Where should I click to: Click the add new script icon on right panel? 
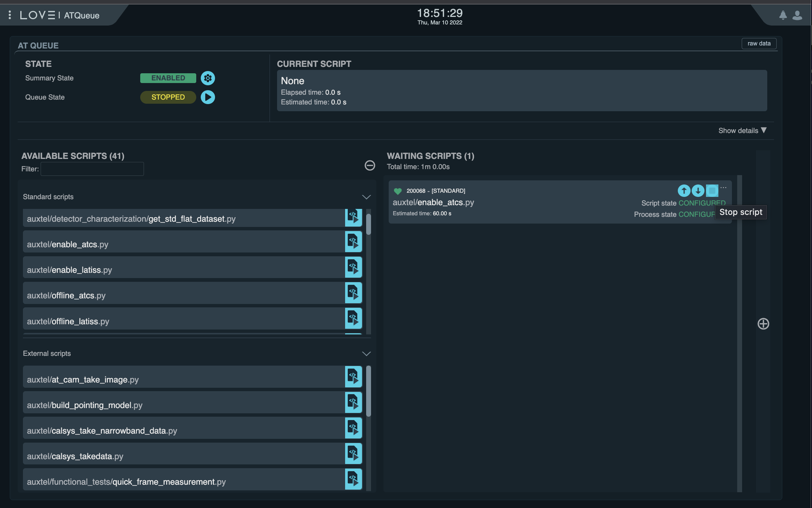(763, 323)
